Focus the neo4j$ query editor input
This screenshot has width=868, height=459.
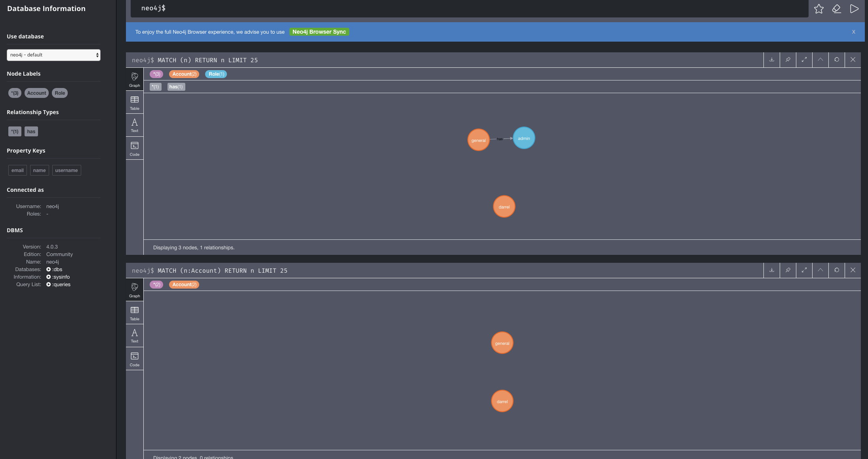pos(467,8)
